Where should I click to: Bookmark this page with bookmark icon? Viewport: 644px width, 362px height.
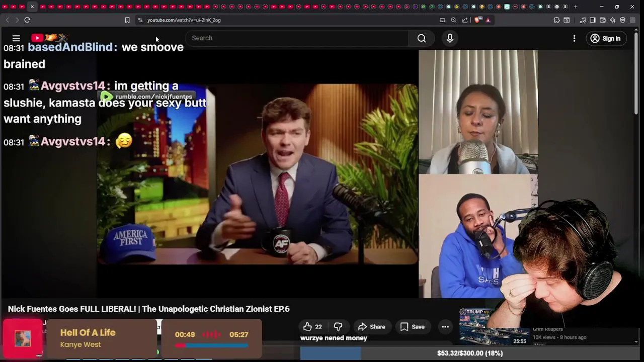127,20
